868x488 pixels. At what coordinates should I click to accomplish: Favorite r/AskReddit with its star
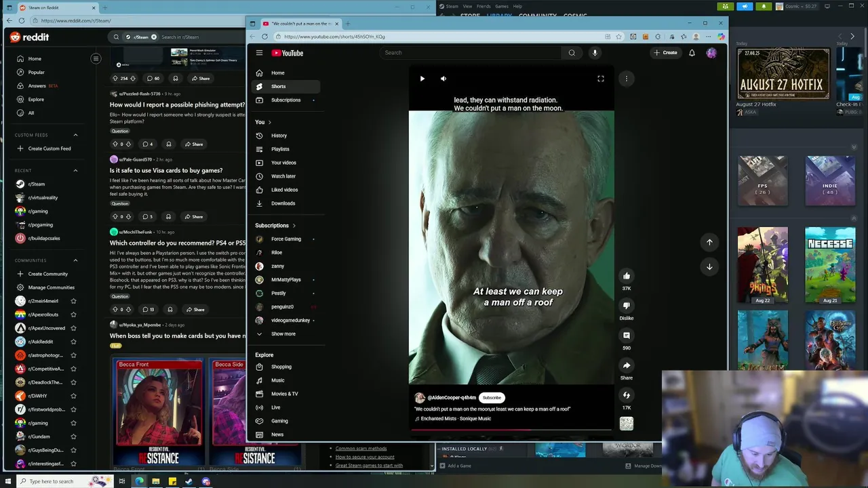[73, 342]
